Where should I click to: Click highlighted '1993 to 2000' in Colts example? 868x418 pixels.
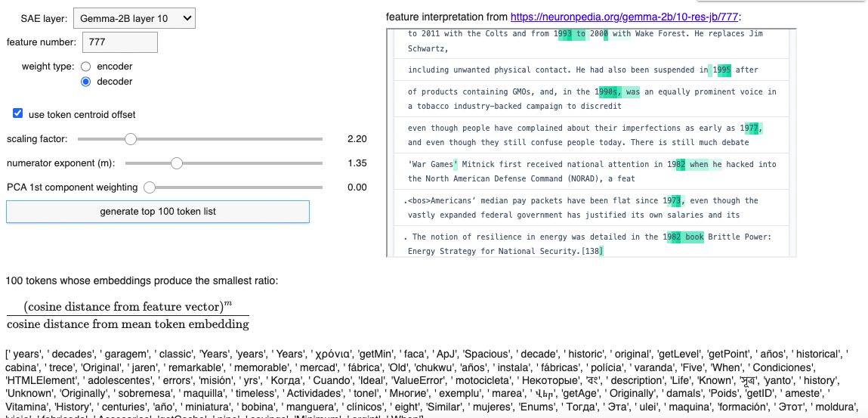[582, 34]
